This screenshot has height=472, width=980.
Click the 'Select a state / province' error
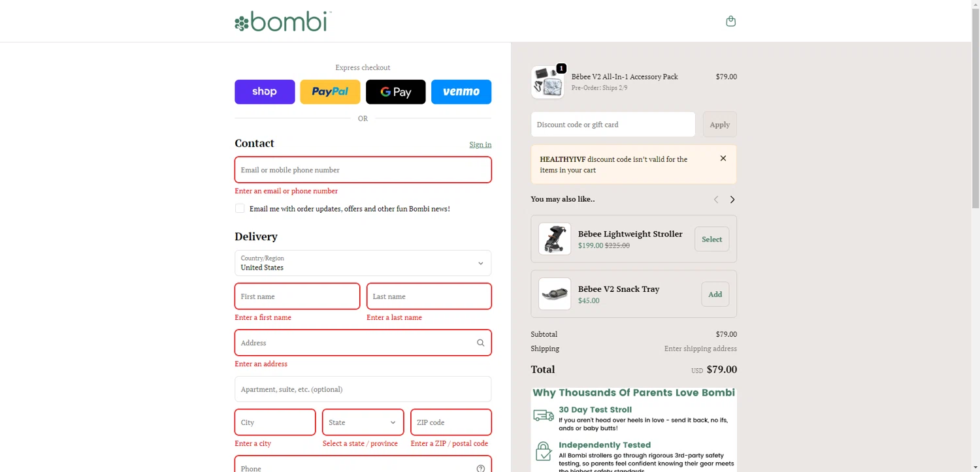360,443
